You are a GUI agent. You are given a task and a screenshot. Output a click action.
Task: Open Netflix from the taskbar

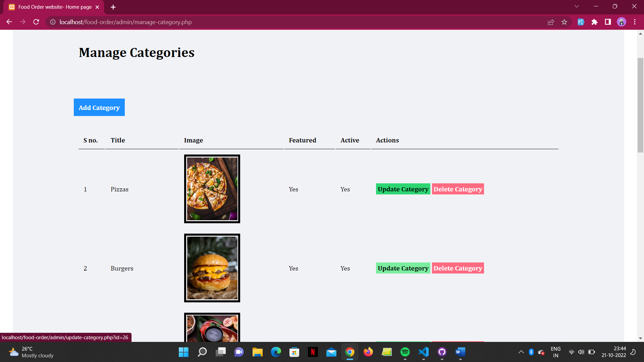(313, 352)
